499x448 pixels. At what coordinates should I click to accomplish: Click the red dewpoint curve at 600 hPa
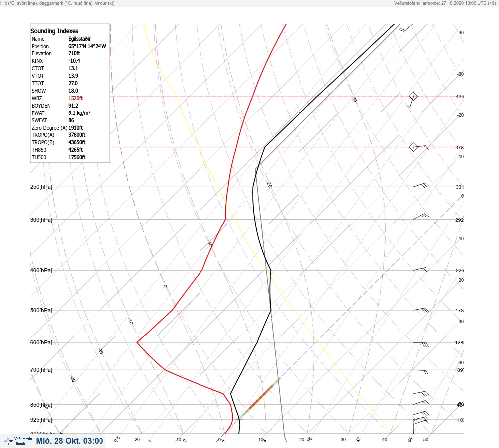pyautogui.click(x=137, y=342)
